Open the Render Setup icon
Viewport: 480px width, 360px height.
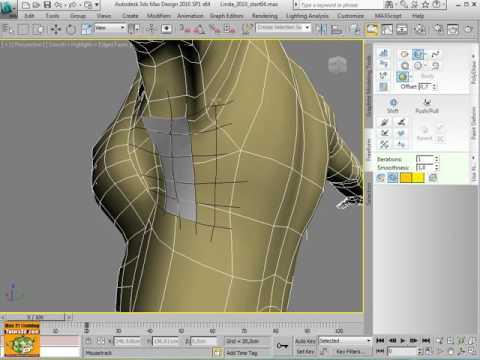[438, 29]
